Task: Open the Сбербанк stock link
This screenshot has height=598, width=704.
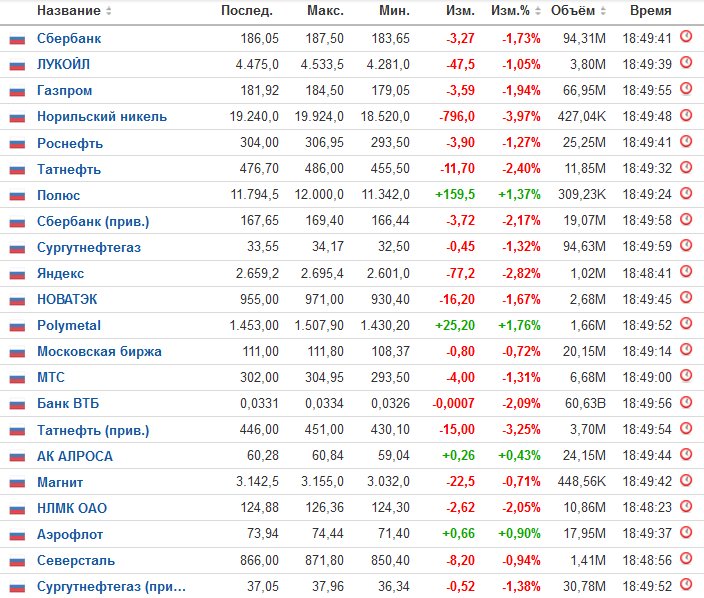Action: click(x=69, y=39)
